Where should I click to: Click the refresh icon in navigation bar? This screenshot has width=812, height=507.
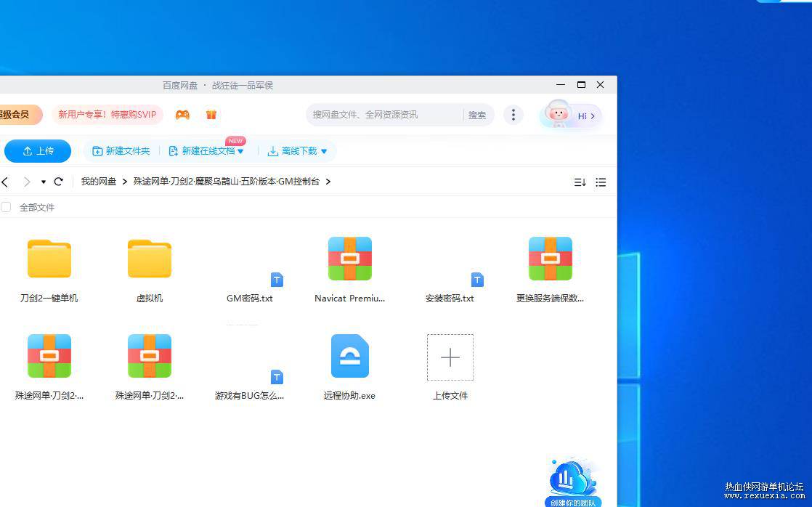[59, 182]
